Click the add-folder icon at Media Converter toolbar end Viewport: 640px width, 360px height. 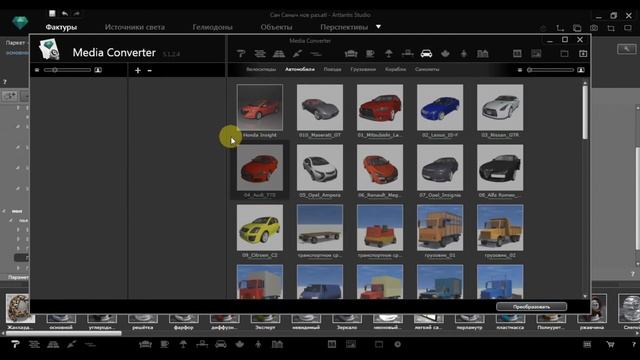pyautogui.click(x=583, y=53)
